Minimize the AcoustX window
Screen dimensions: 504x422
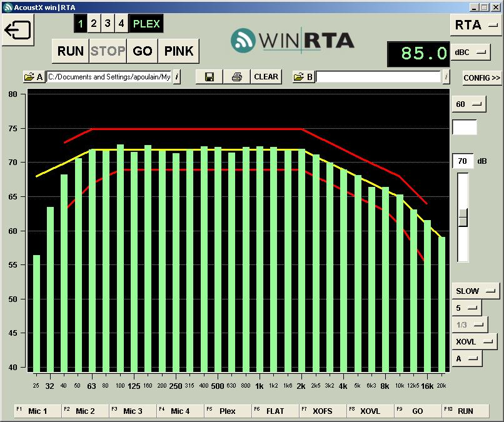coord(473,7)
